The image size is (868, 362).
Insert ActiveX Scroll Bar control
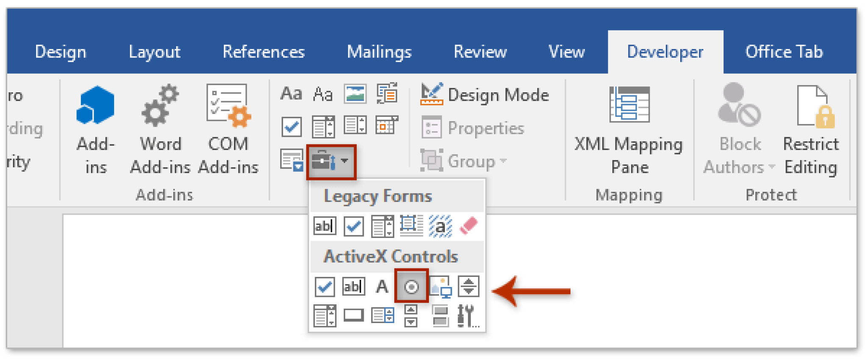(x=411, y=316)
